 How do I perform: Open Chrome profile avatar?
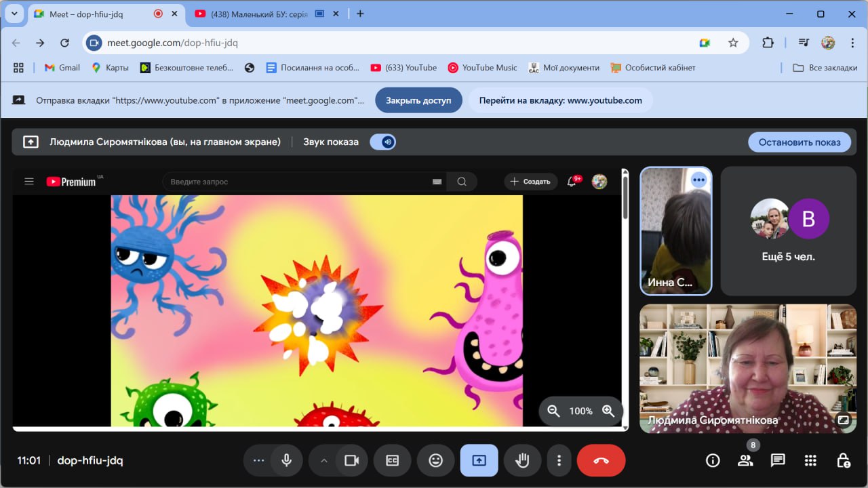(x=828, y=43)
